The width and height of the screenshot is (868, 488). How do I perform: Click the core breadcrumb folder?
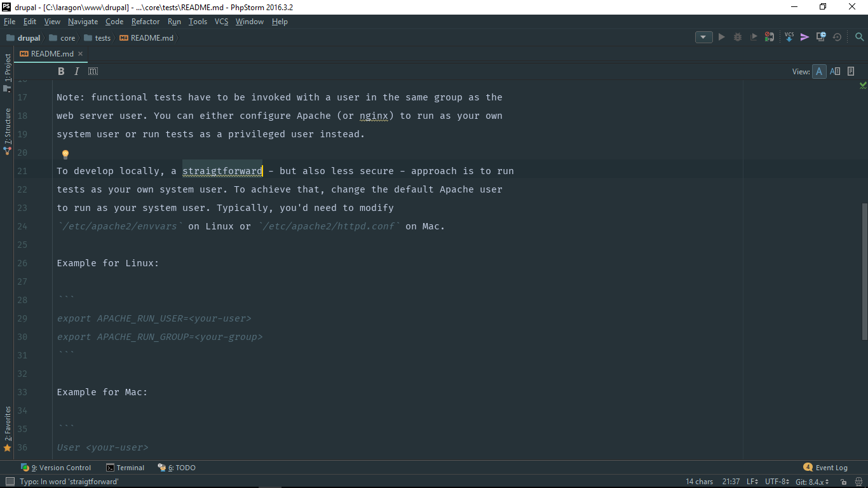62,38
